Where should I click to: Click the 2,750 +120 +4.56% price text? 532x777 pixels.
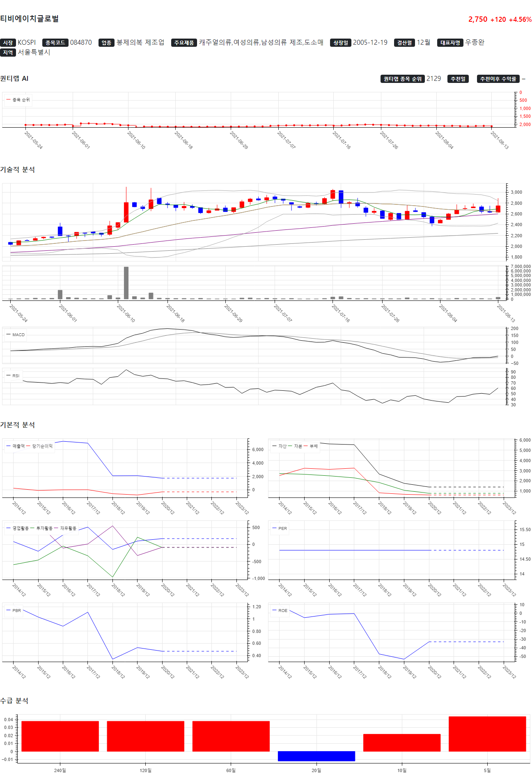point(500,19)
